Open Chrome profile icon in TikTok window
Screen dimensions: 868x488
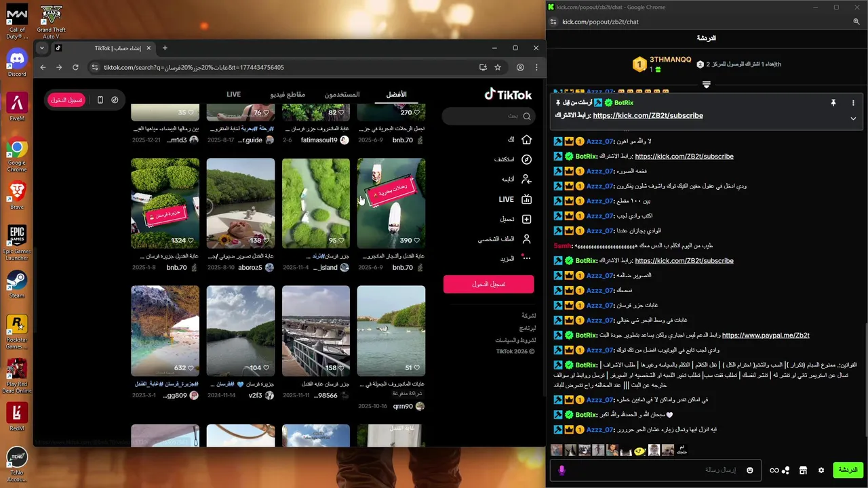click(x=520, y=67)
